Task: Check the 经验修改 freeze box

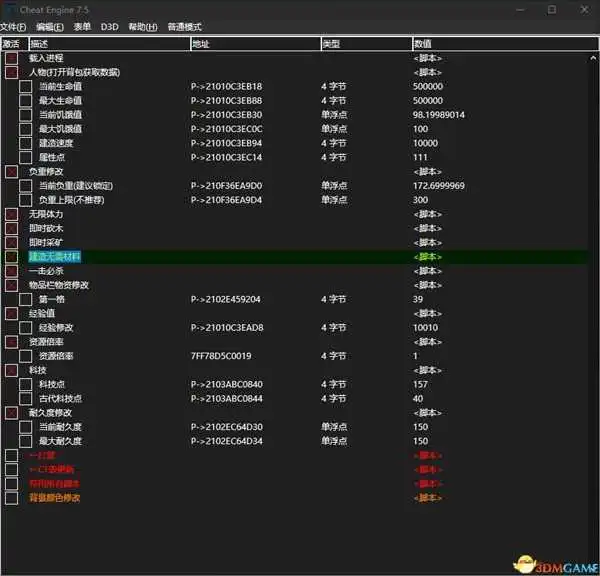Action: pyautogui.click(x=26, y=328)
